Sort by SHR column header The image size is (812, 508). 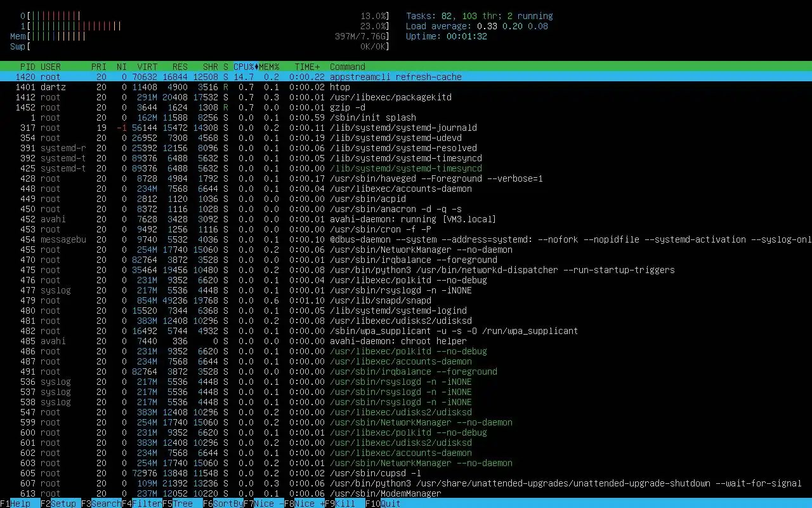[x=211, y=67]
